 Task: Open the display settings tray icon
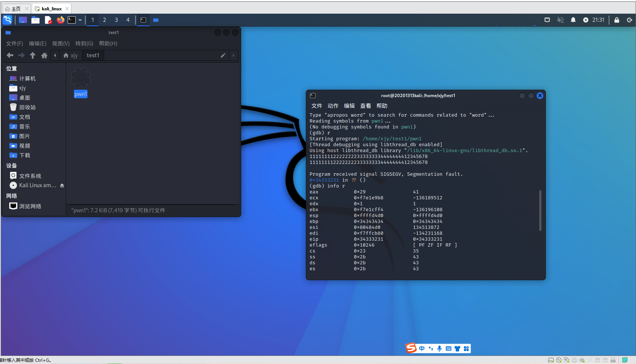547,20
